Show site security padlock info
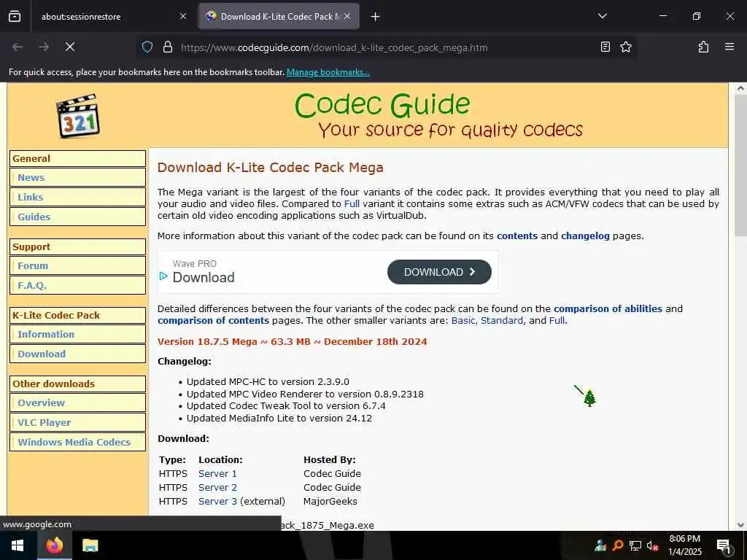The image size is (747, 560). pos(168,47)
